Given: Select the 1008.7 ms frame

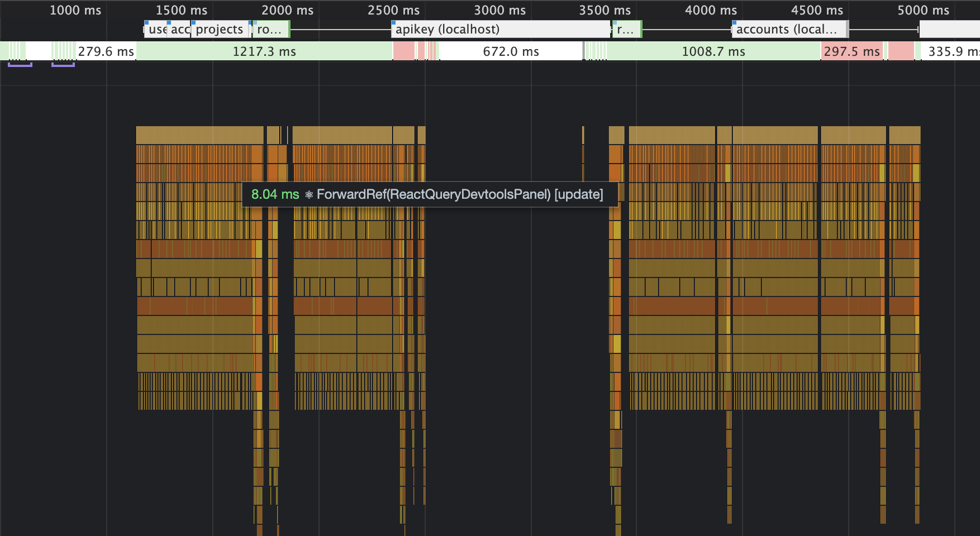Looking at the screenshot, I should tap(713, 51).
